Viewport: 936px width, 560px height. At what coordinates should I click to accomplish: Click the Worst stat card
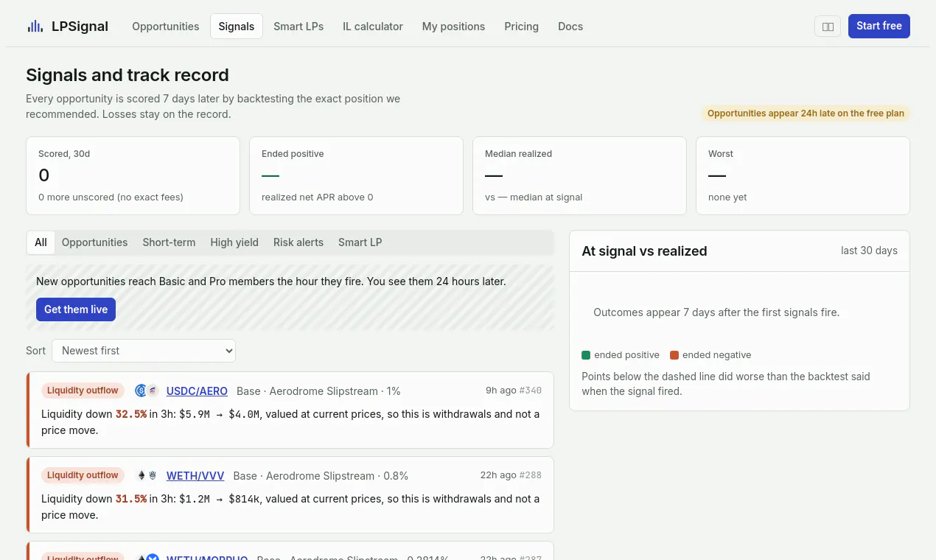[x=803, y=175]
